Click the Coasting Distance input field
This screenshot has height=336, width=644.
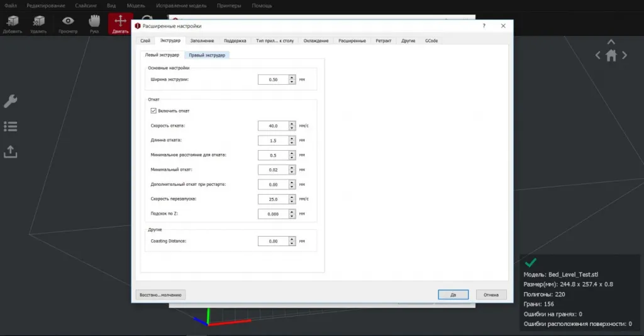(x=273, y=241)
